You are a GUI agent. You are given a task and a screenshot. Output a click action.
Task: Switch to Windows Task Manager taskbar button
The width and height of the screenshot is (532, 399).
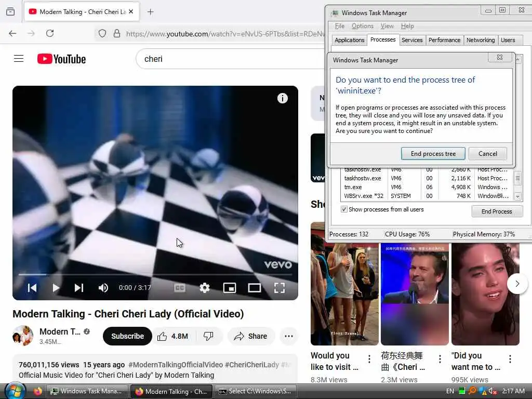pyautogui.click(x=87, y=391)
